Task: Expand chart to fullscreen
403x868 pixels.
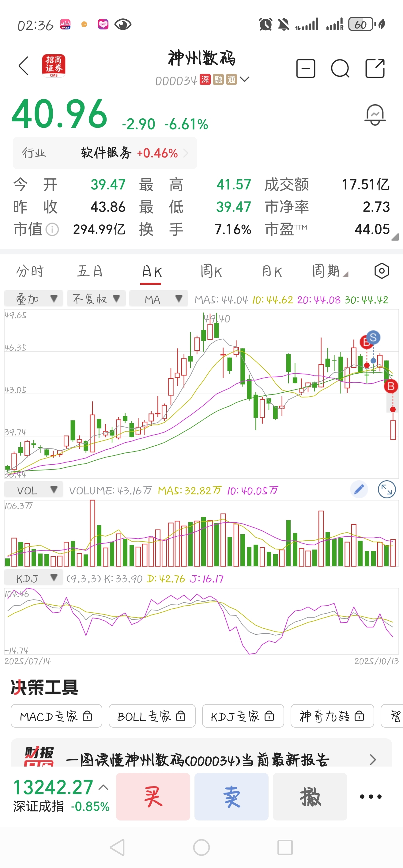Action: tap(386, 489)
